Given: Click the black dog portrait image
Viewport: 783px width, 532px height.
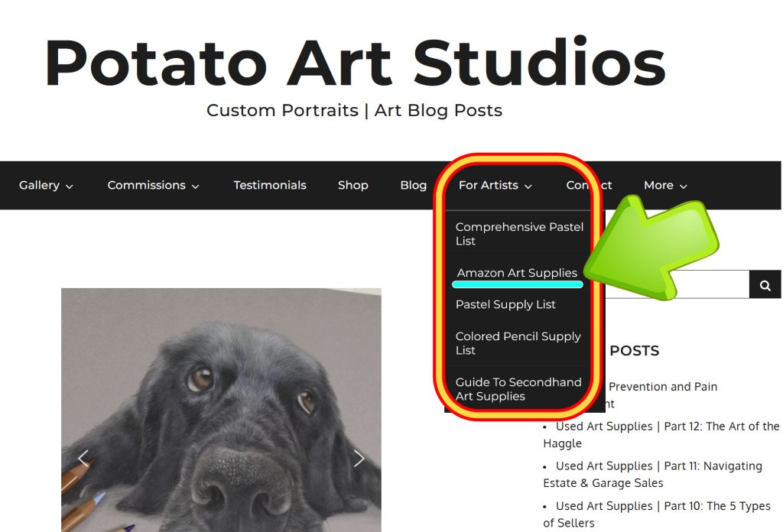Looking at the screenshot, I should (221, 410).
